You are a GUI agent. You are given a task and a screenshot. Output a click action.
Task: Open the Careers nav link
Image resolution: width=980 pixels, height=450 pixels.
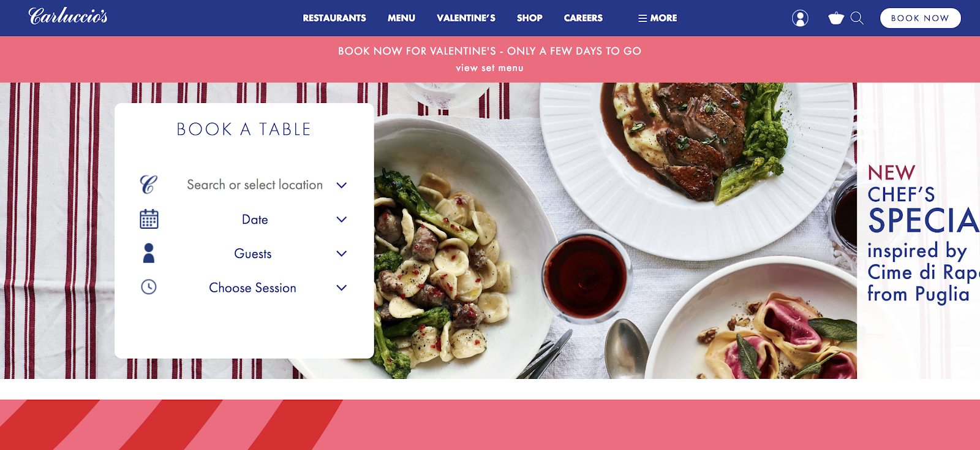click(x=583, y=18)
